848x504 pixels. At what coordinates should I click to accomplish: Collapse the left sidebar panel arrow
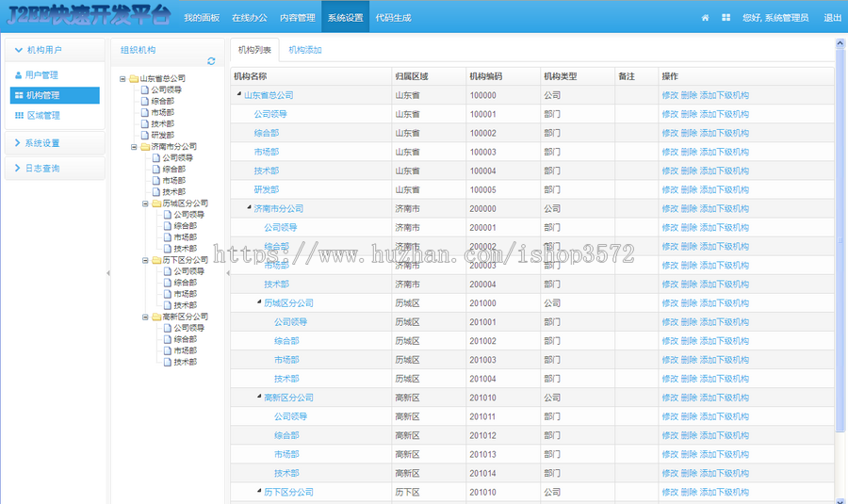pyautogui.click(x=108, y=273)
